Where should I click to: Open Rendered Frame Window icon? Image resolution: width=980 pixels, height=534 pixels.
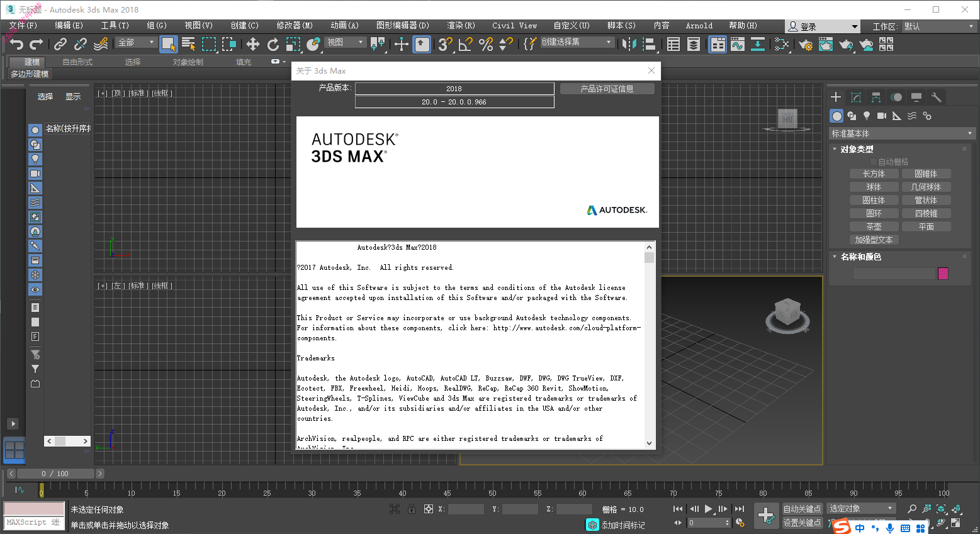826,44
